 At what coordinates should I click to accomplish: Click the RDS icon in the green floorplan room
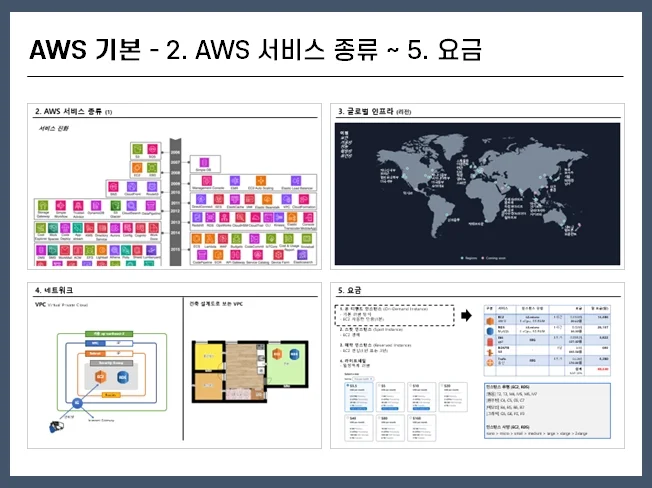294,354
